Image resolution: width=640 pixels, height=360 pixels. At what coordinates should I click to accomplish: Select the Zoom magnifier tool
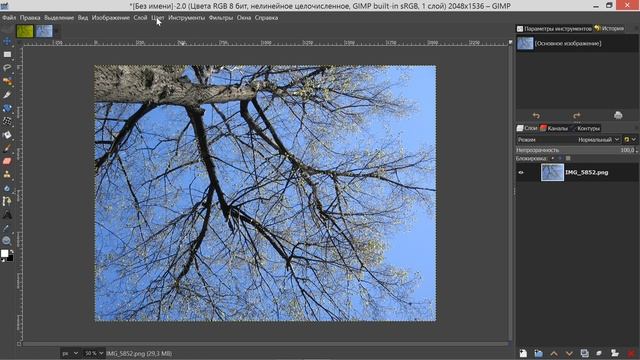(x=7, y=241)
